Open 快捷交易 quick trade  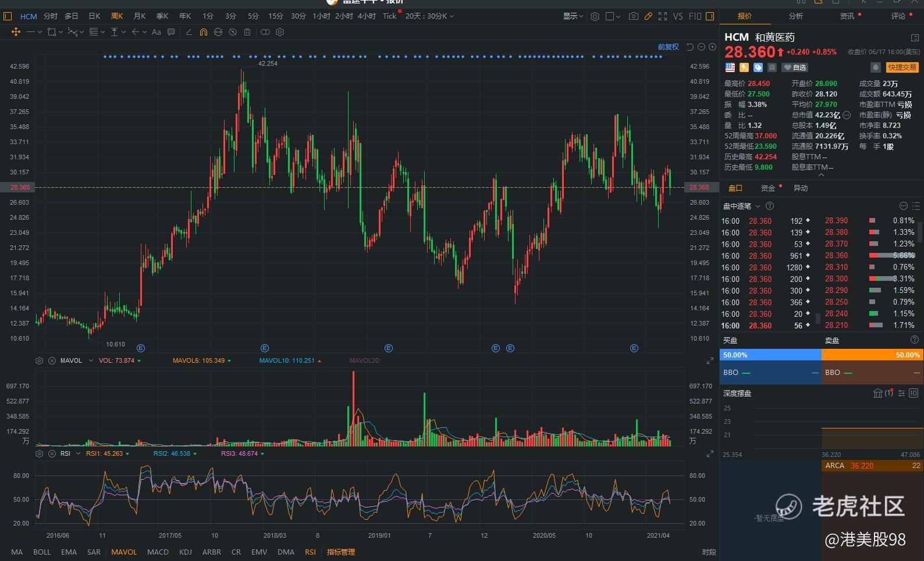[902, 67]
